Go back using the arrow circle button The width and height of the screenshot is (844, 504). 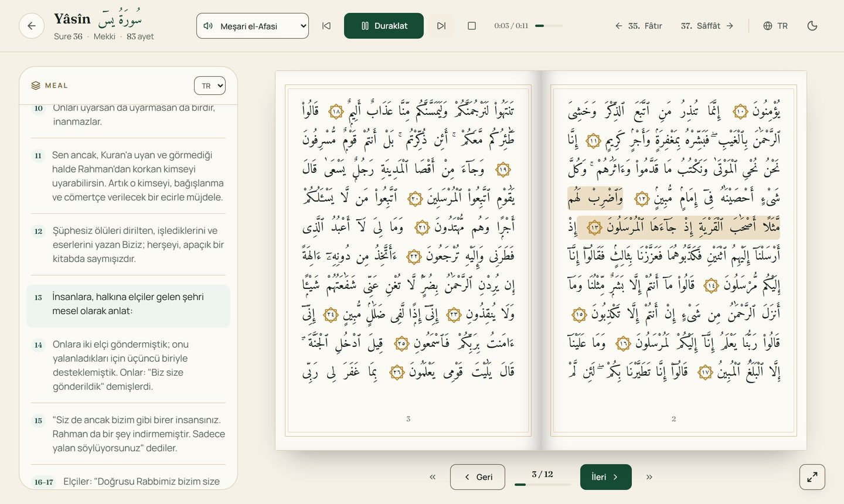tap(32, 26)
